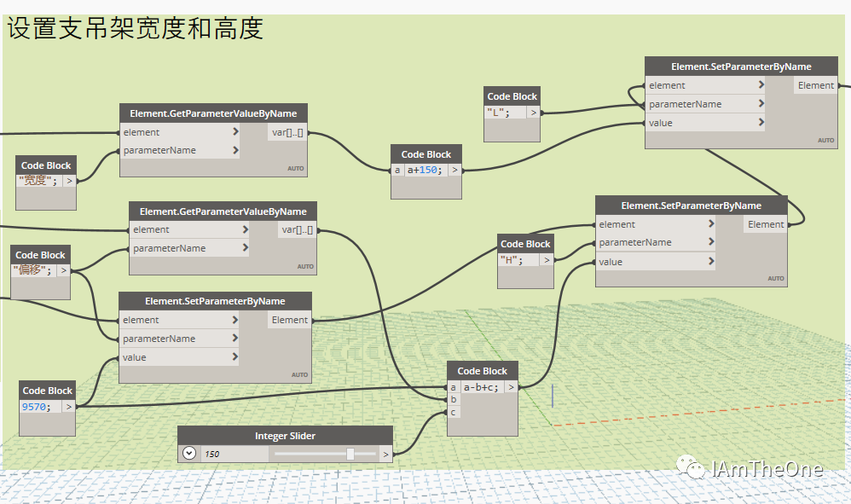Viewport: 851px width, 504px height.
Task: Edit the "L" code block text
Action: pos(506,113)
